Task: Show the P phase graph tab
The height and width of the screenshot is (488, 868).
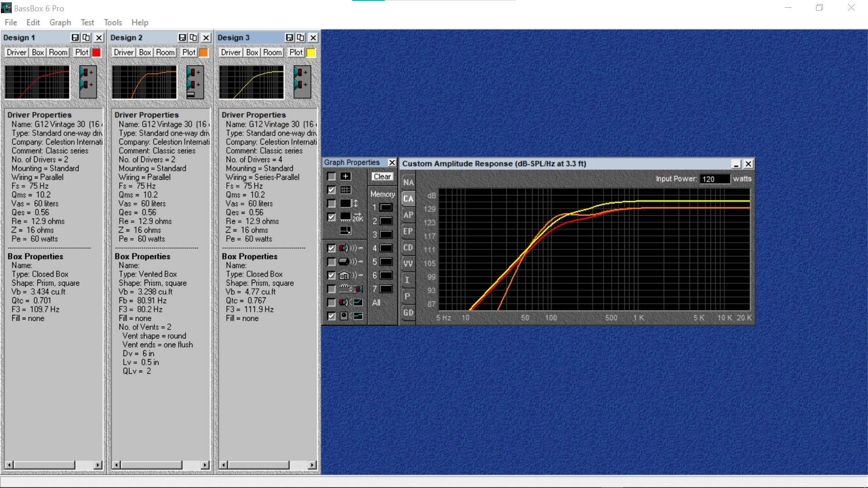Action: pos(408,296)
